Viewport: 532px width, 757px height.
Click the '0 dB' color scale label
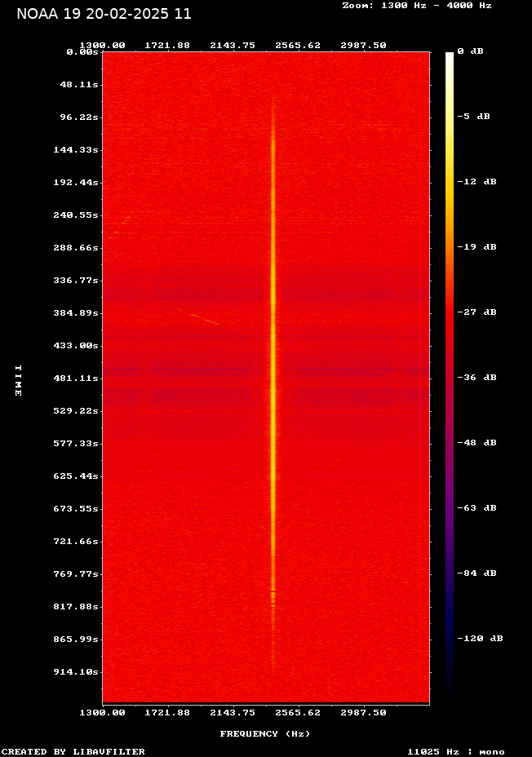tap(470, 51)
